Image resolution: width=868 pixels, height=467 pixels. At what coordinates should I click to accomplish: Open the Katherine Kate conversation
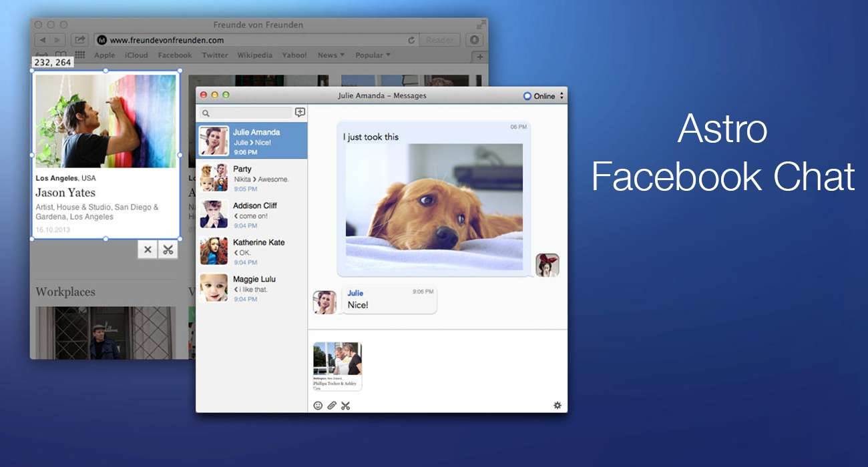tap(252, 251)
